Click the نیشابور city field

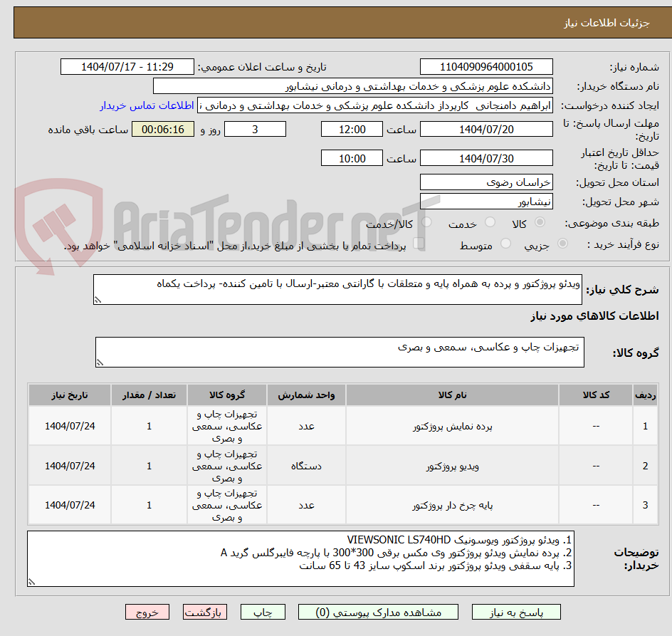tap(486, 202)
